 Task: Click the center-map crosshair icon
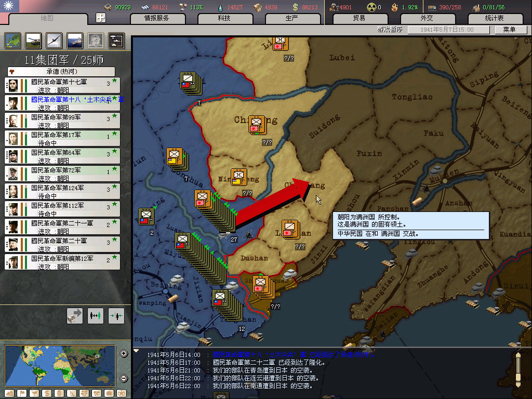click(x=101, y=18)
